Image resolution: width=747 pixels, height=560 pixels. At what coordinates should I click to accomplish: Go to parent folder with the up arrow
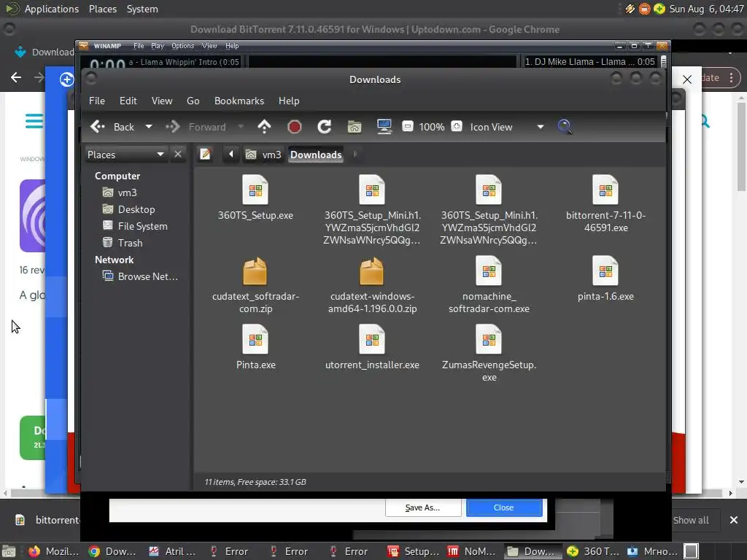tap(264, 127)
